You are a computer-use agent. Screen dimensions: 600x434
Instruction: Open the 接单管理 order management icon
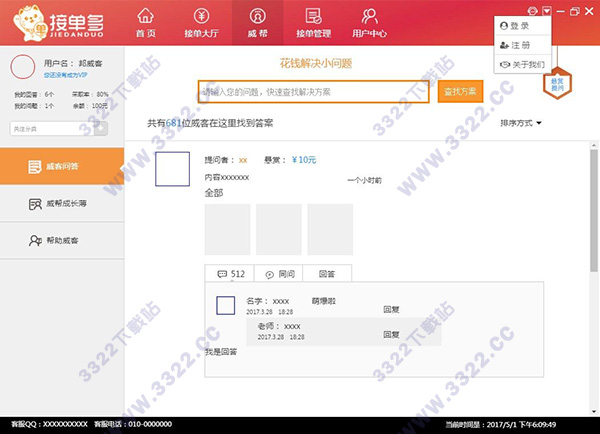[313, 16]
